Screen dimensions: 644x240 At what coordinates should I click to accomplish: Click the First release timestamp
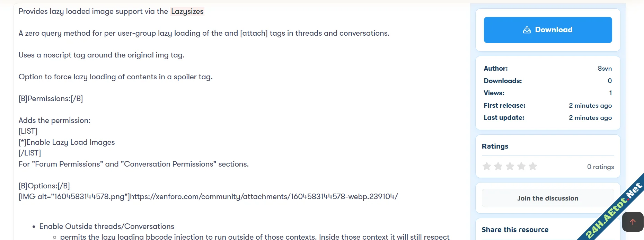point(590,106)
